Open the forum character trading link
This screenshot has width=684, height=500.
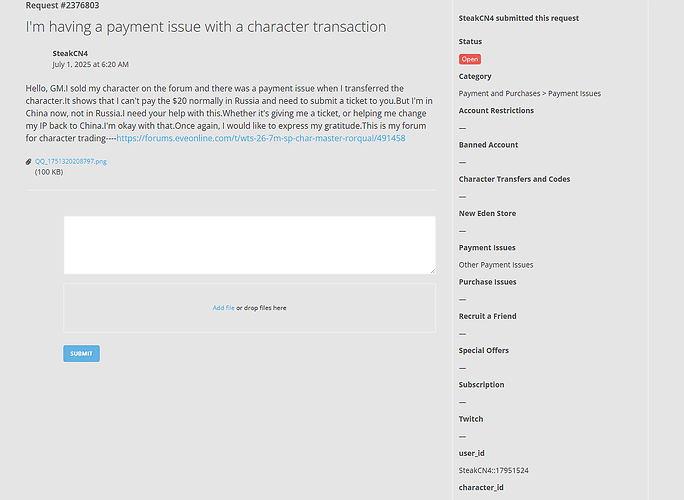point(261,138)
